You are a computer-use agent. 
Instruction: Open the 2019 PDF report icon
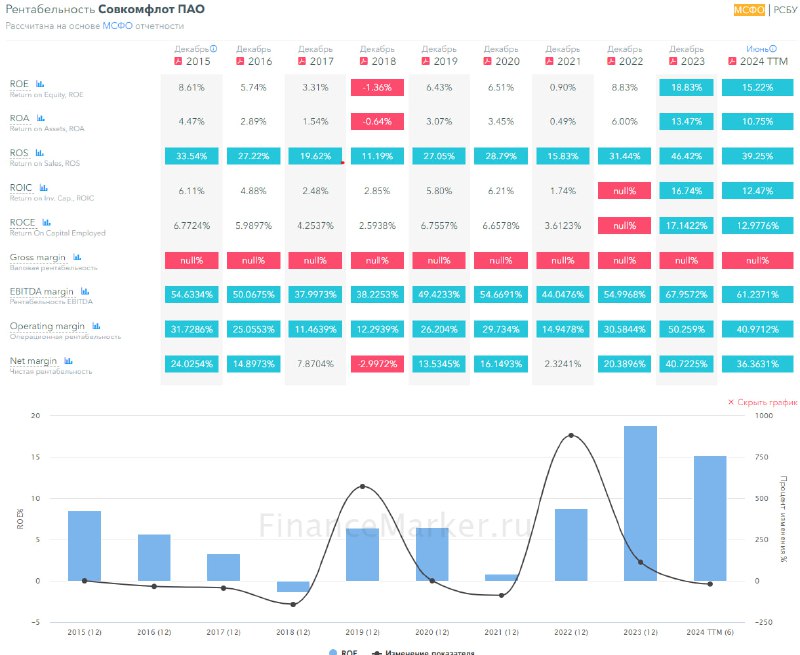tap(426, 61)
